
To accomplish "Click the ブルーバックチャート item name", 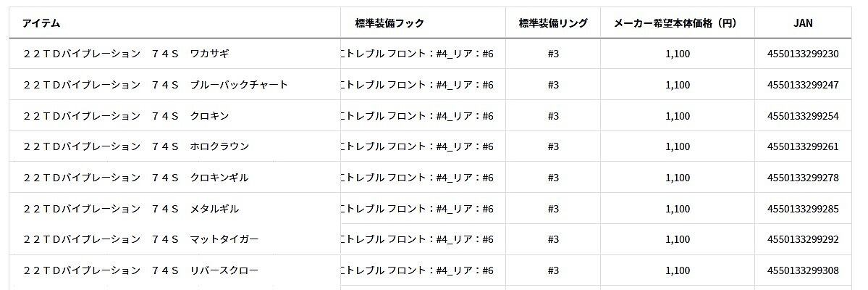I will tap(155, 85).
